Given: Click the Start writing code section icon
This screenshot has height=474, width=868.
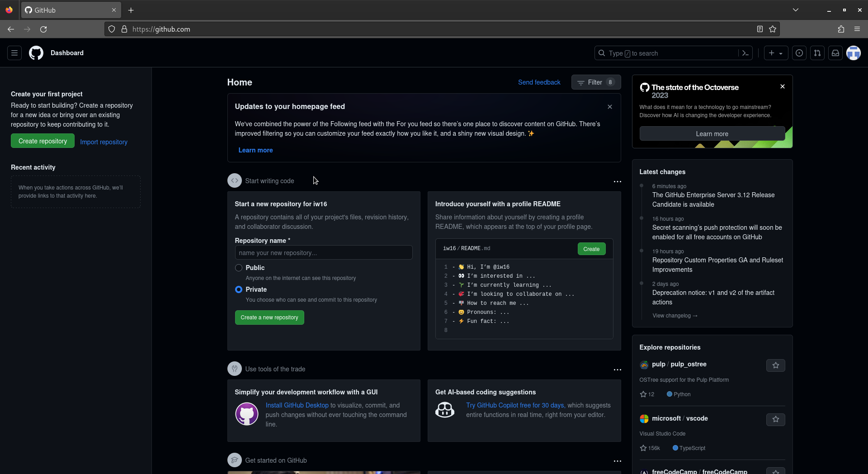Looking at the screenshot, I should 234,180.
